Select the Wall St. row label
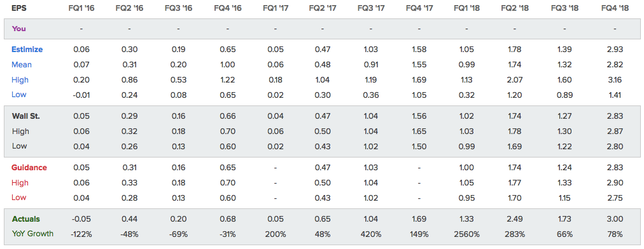Image resolution: width=644 pixels, height=249 pixels. 26,116
